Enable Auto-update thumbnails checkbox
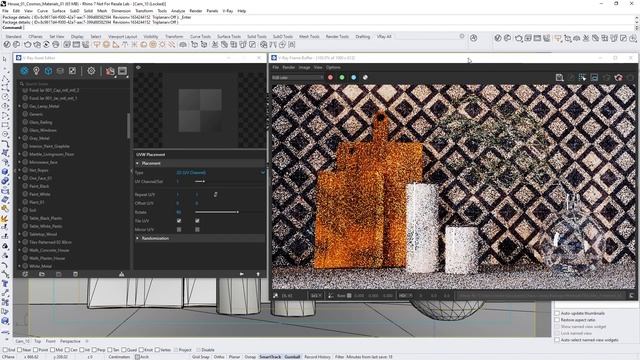This screenshot has height=360, width=640. 557,313
